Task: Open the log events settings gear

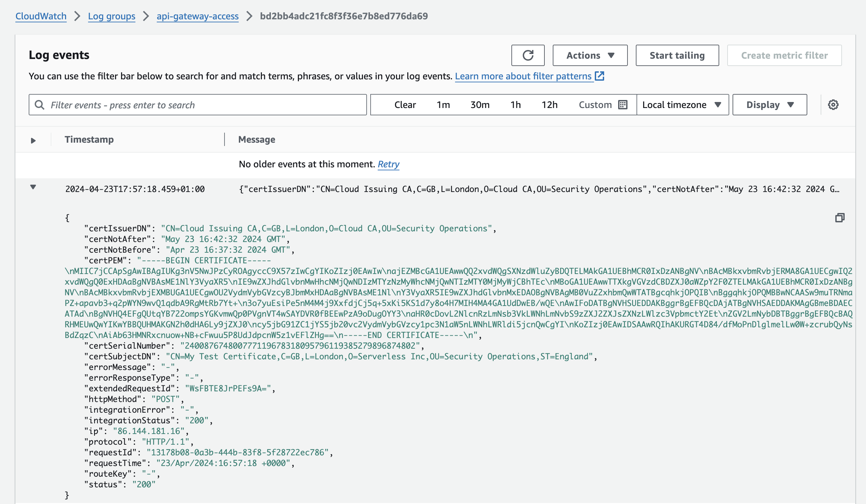Action: pos(833,105)
